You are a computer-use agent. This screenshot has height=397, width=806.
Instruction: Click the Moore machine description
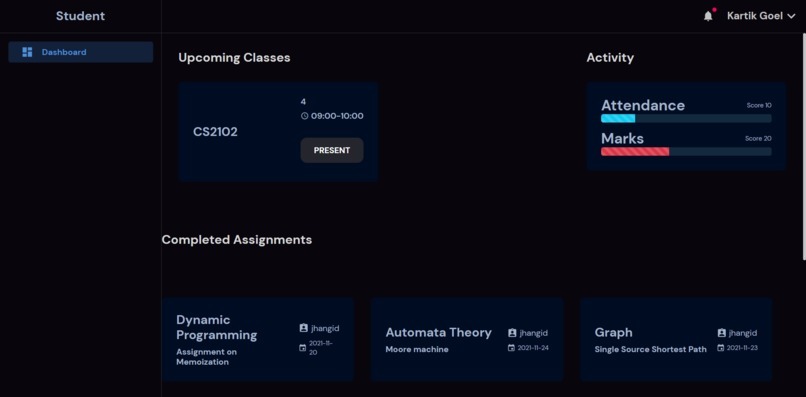pyautogui.click(x=417, y=350)
